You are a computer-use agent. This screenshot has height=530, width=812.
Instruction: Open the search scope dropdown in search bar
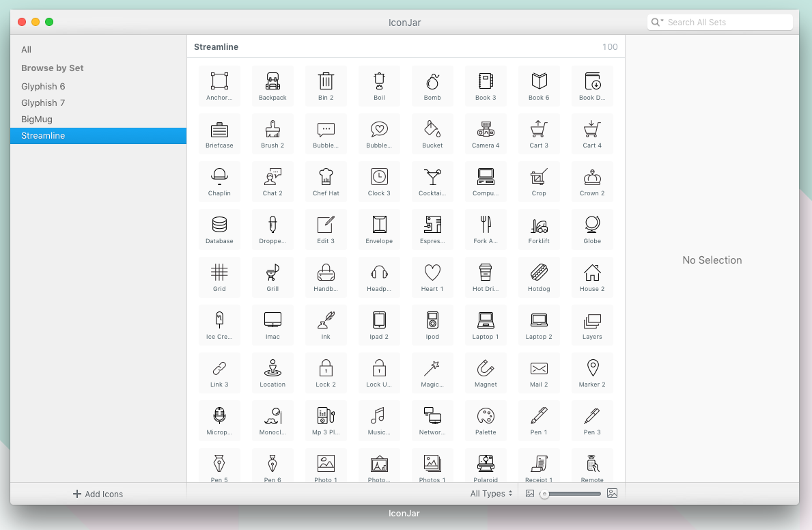(x=656, y=21)
